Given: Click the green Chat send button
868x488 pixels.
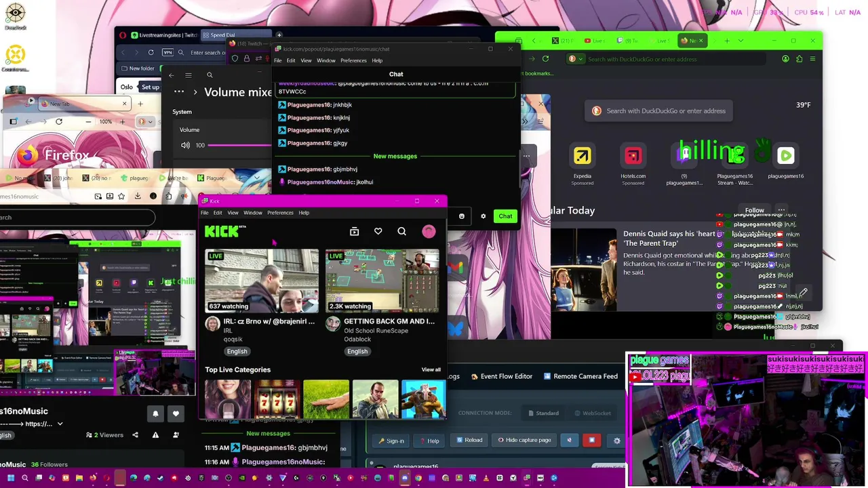Looking at the screenshot, I should (x=506, y=216).
